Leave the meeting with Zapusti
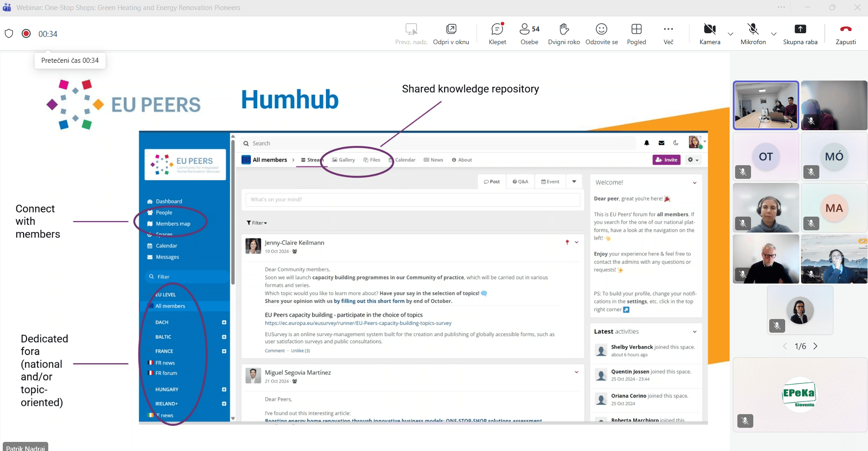Screen dimensions: 868x451 coord(845,34)
